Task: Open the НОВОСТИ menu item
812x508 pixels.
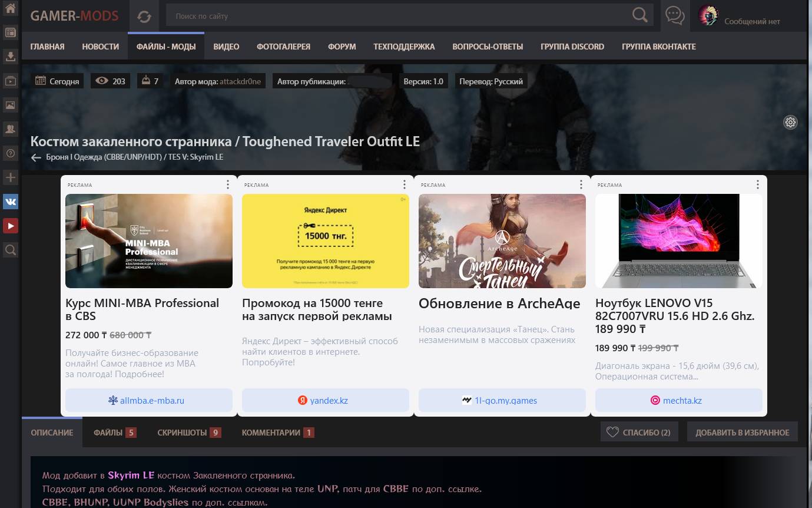Action: (x=101, y=47)
